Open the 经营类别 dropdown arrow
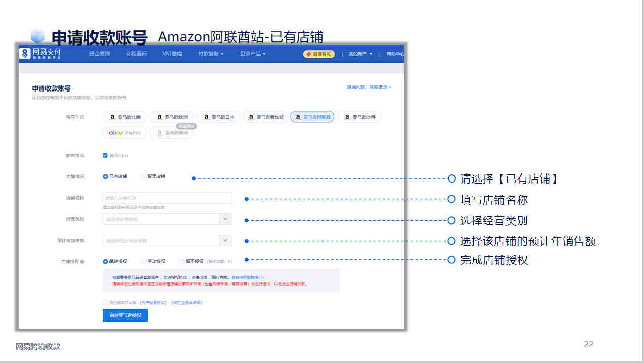The height and width of the screenshot is (363, 644). (225, 219)
